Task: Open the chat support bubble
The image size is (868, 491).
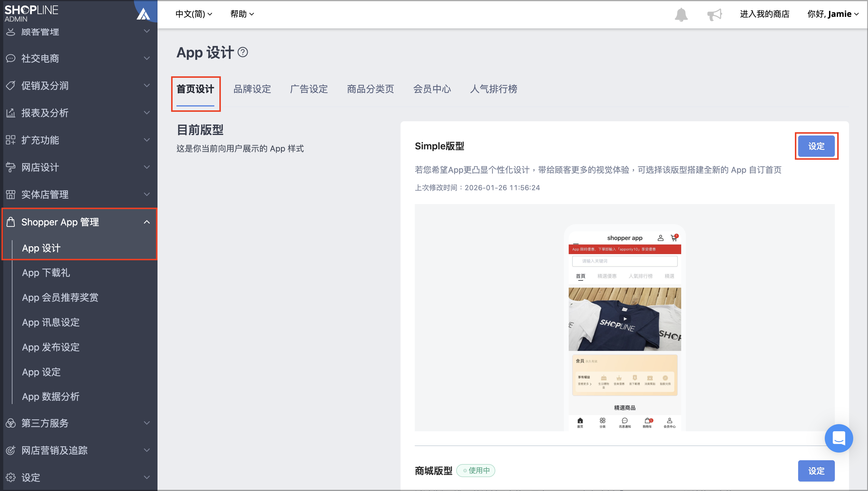Action: [839, 438]
